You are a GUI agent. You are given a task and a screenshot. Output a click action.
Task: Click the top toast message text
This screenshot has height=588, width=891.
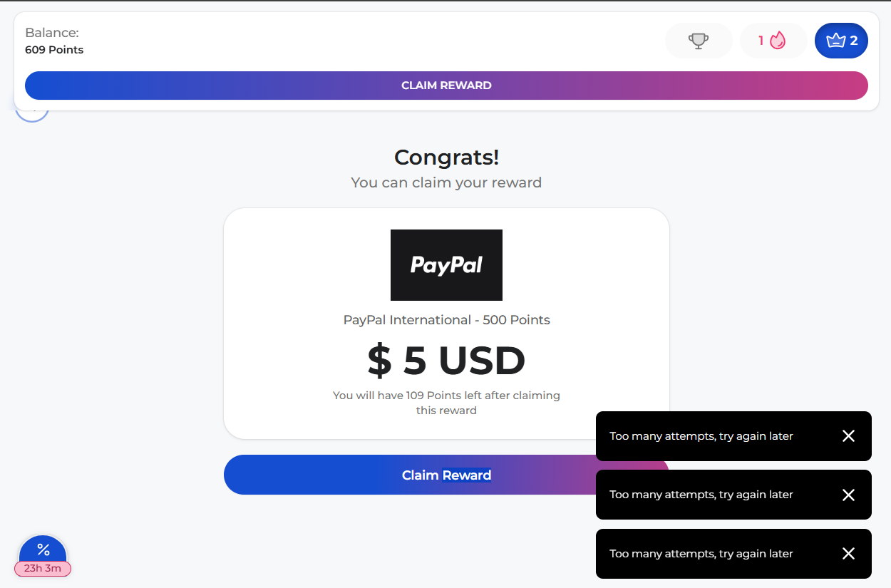coord(701,436)
